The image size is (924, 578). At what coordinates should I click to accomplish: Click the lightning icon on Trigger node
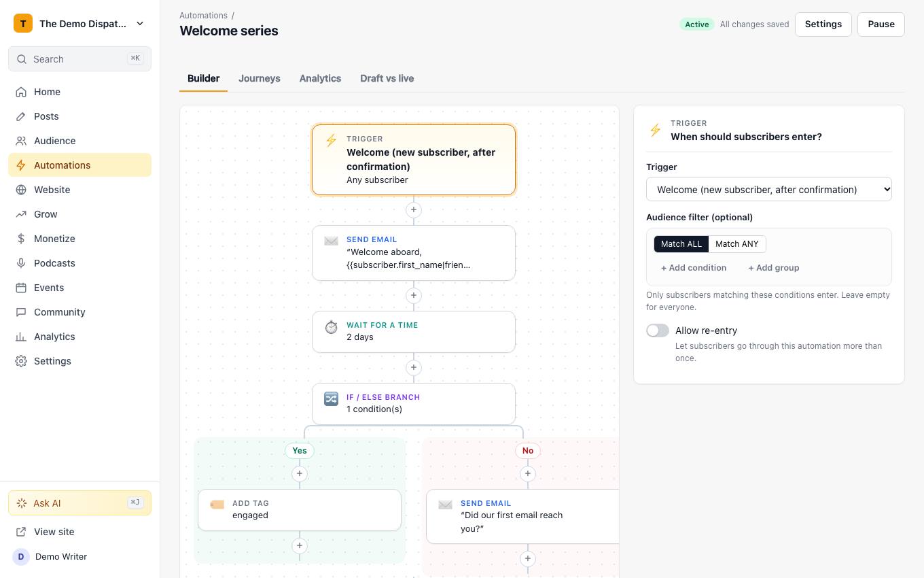[x=331, y=141]
